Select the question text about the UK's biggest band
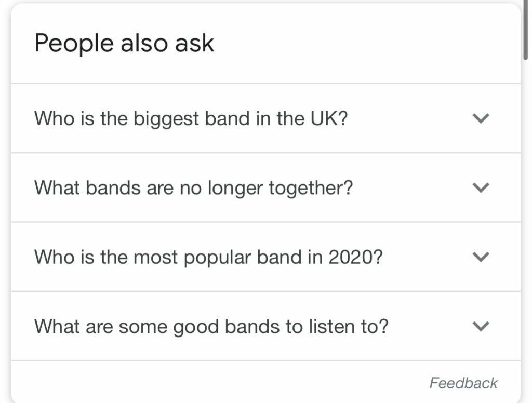 [x=191, y=118]
